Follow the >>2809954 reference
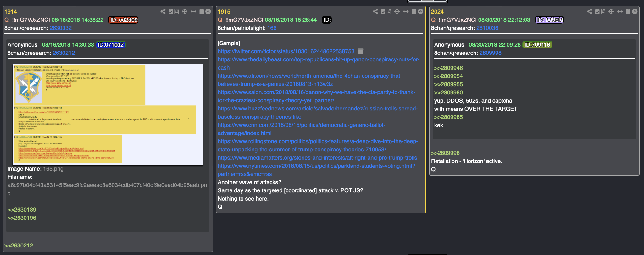 click(x=448, y=76)
